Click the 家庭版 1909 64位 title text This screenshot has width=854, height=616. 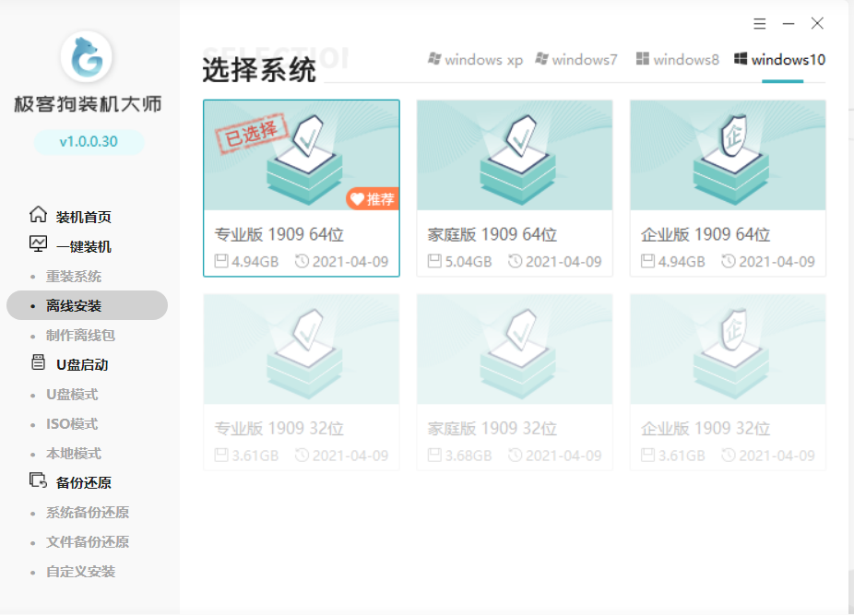pos(492,234)
